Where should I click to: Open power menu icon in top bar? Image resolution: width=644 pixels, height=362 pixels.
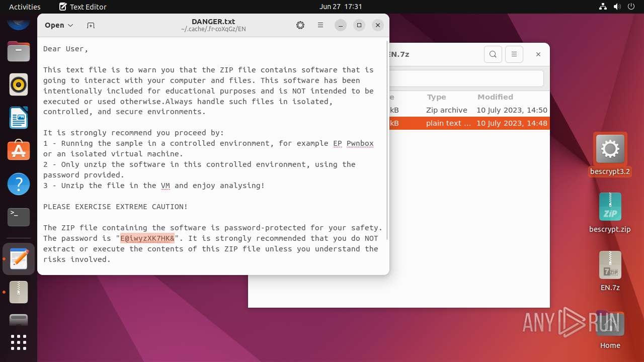[x=631, y=7]
